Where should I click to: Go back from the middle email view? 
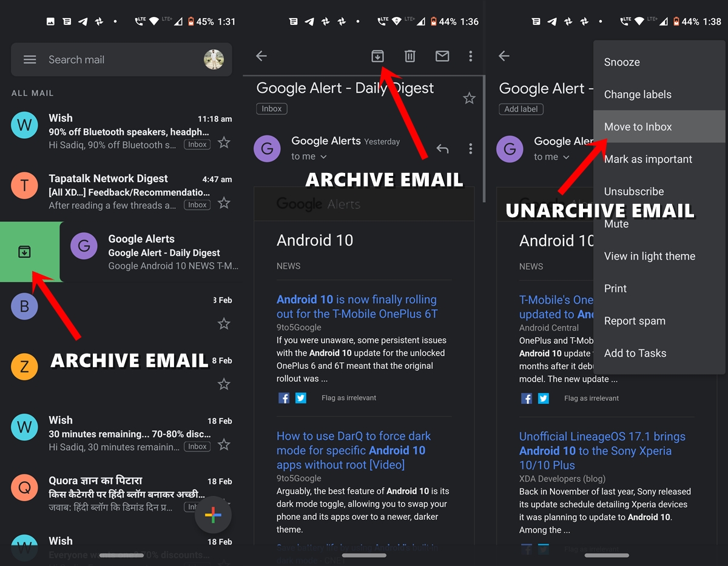(x=261, y=56)
